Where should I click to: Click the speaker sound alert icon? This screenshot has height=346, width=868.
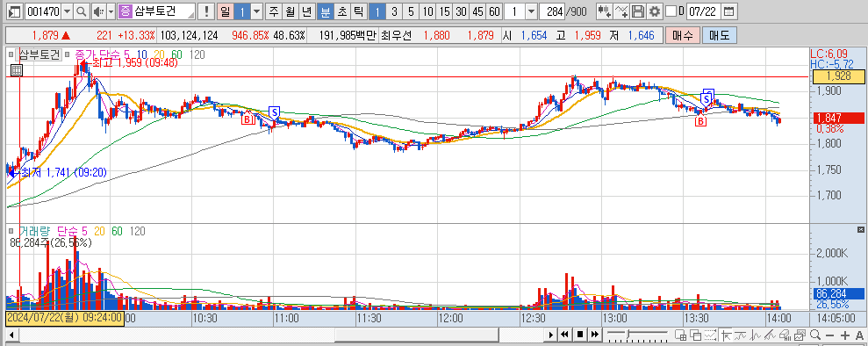[x=98, y=11]
